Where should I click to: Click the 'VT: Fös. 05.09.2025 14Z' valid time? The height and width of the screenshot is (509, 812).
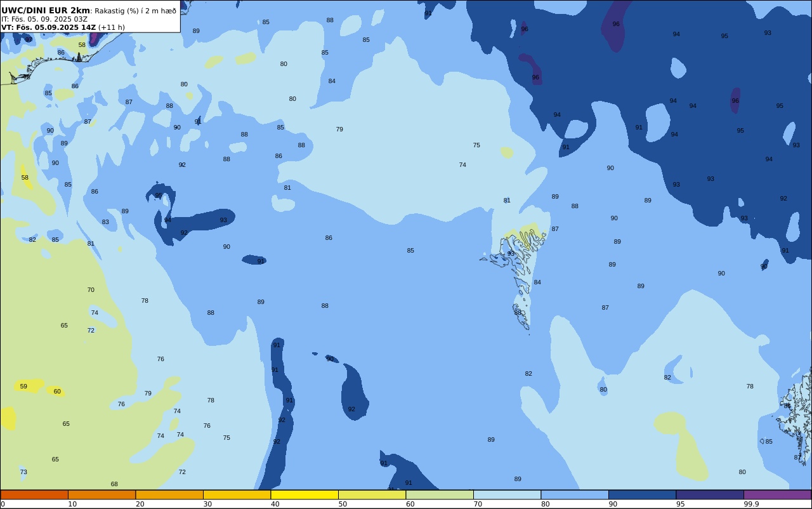[48, 27]
